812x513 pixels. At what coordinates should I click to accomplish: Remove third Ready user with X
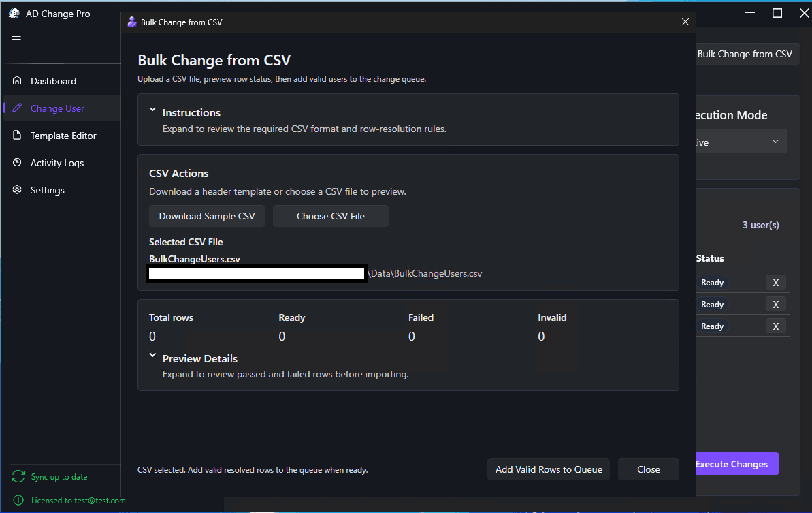776,326
